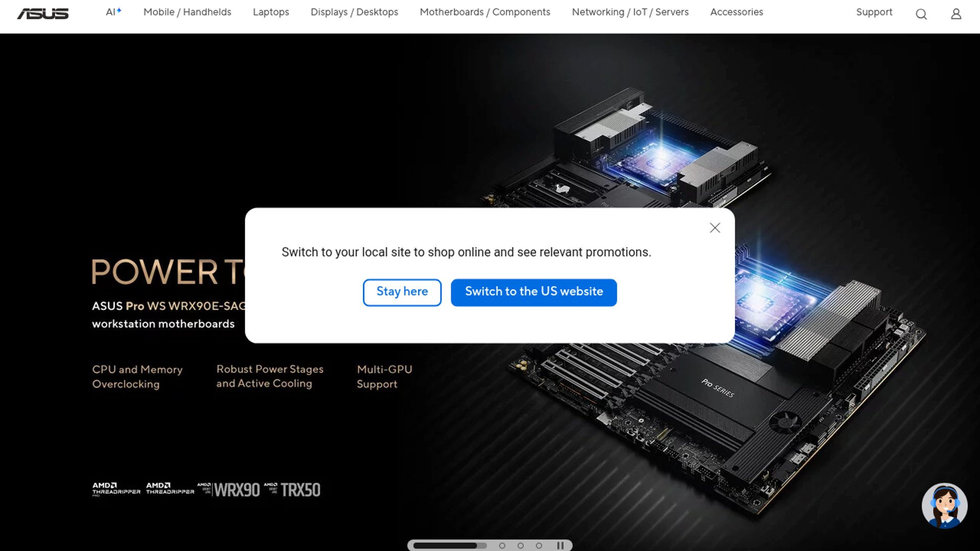This screenshot has height=551, width=980.
Task: Click the AI sparkle menu item
Action: (113, 12)
